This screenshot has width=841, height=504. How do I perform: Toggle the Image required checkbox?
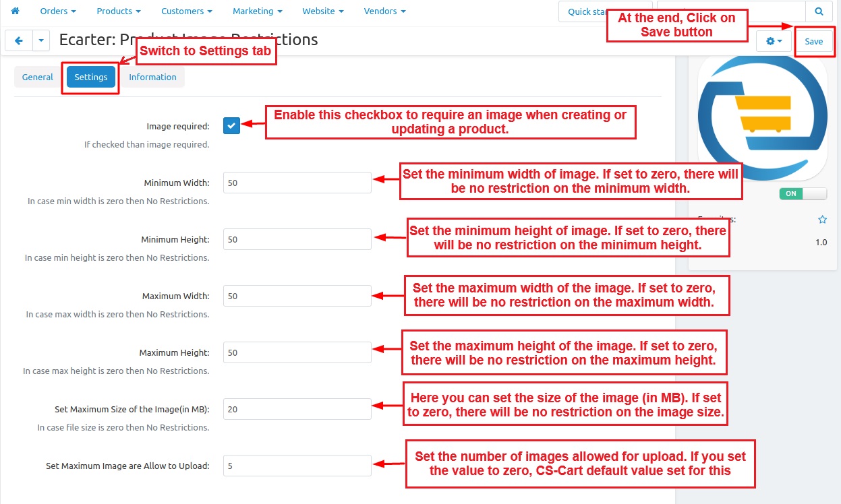[231, 125]
